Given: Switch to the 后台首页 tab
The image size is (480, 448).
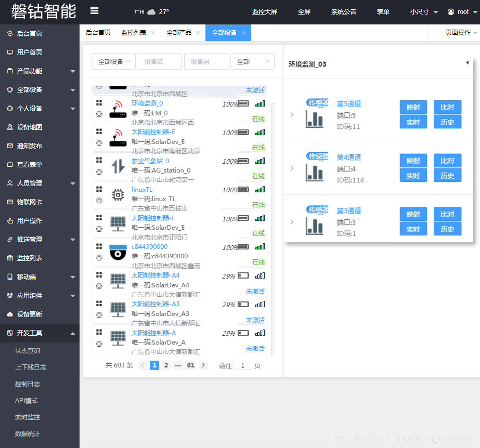Looking at the screenshot, I should point(98,32).
